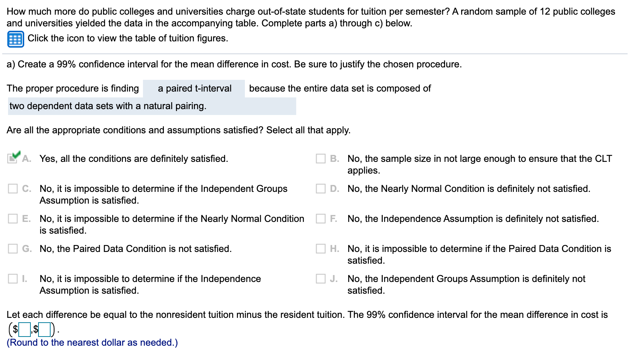This screenshot has height=364, width=632.
Task: Click 'No, the Nearly Normal Condition' answer text
Action: coord(469,189)
